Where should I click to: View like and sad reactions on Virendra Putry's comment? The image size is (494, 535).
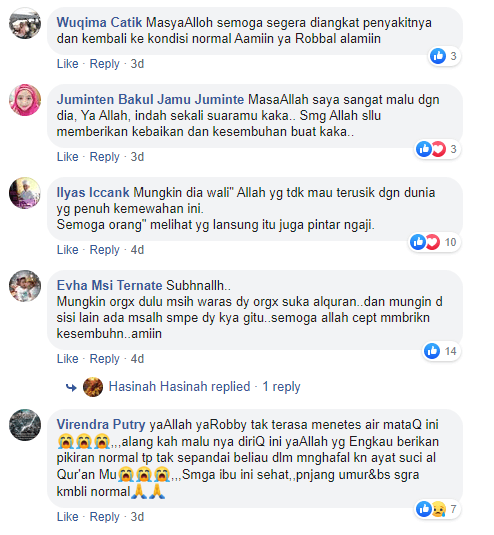coord(438,509)
